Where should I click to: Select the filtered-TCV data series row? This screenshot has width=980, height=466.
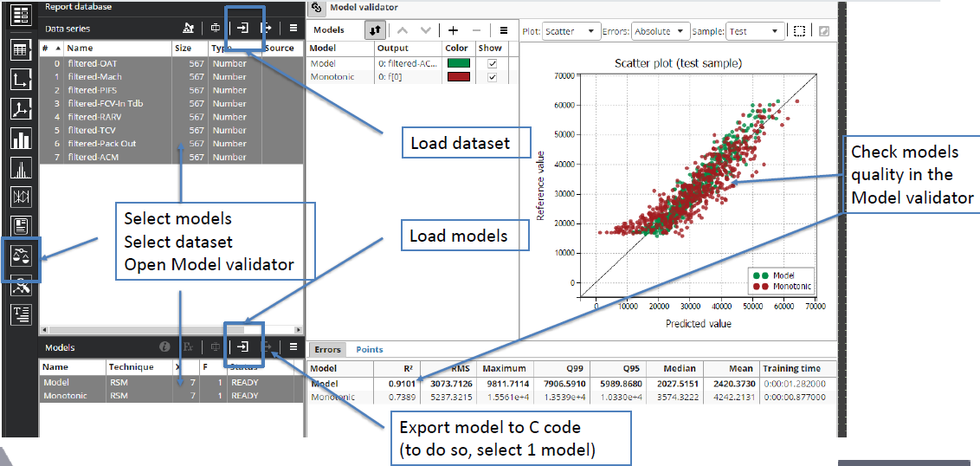click(x=171, y=130)
